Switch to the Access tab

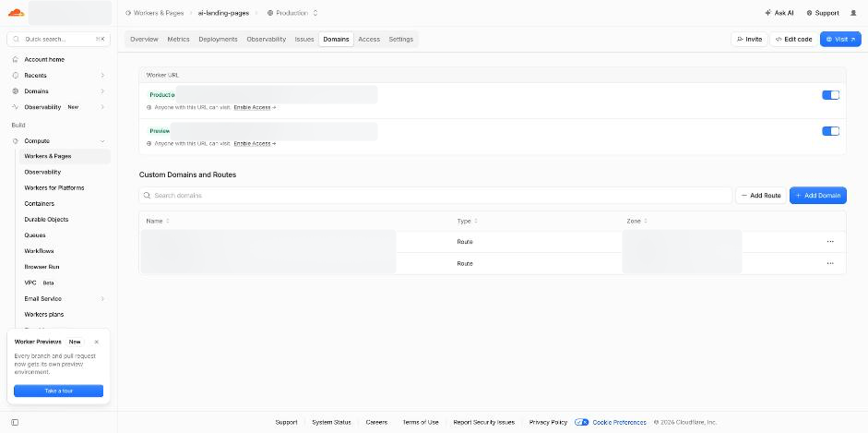(369, 40)
